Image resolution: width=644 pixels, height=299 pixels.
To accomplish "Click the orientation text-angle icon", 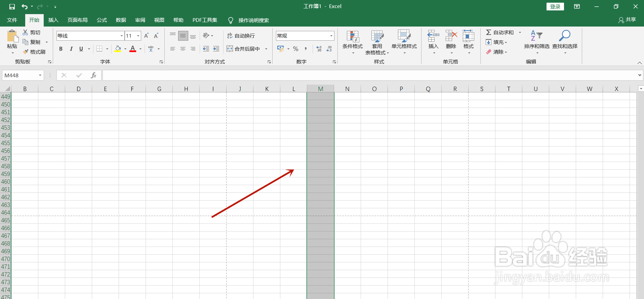I will tap(206, 36).
